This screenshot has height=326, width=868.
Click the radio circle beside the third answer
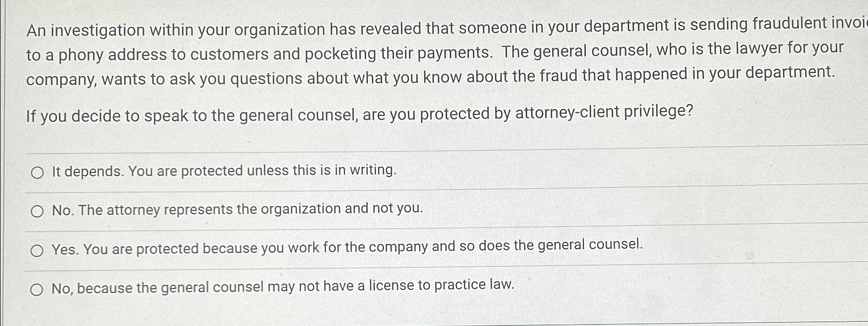[x=37, y=250]
